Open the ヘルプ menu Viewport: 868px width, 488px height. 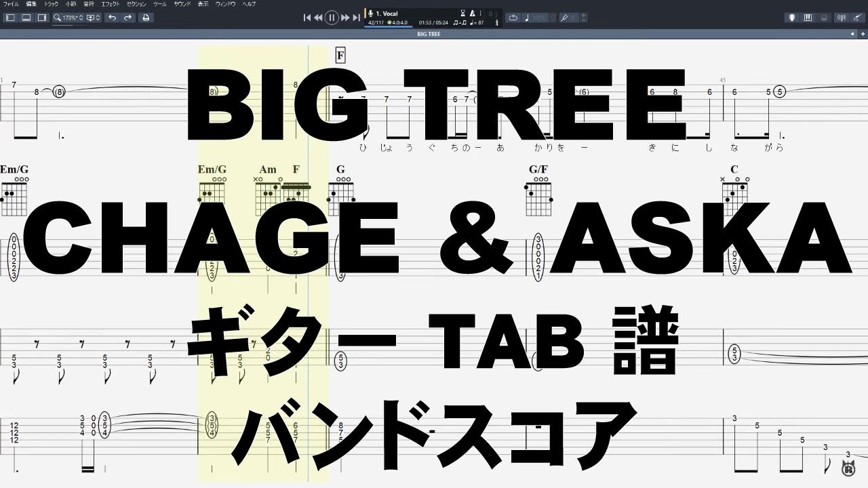[x=250, y=4]
